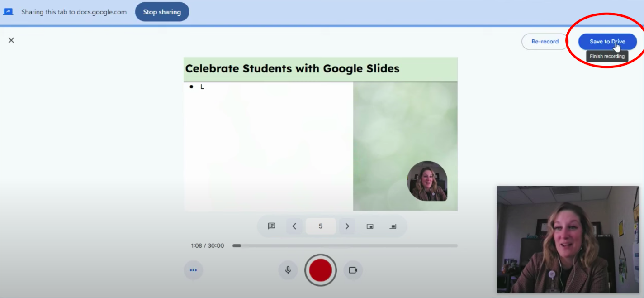This screenshot has height=298, width=644.
Task: Go to the previous slide arrow
Action: (294, 226)
